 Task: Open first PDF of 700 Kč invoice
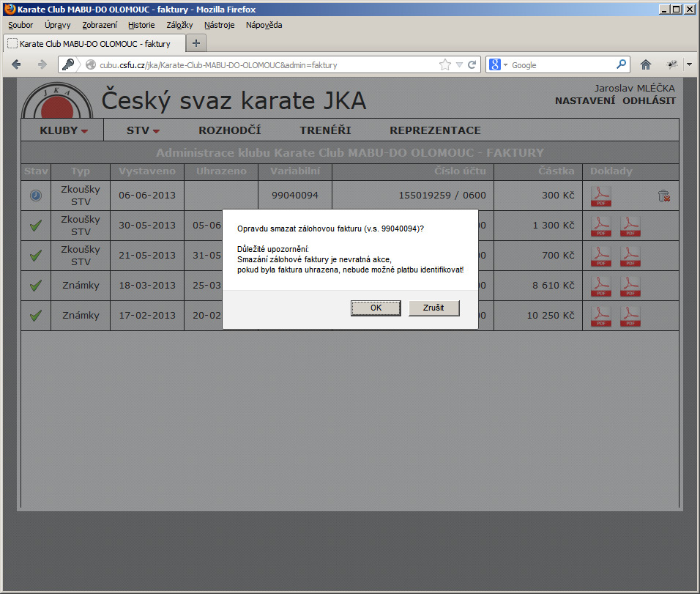point(601,256)
